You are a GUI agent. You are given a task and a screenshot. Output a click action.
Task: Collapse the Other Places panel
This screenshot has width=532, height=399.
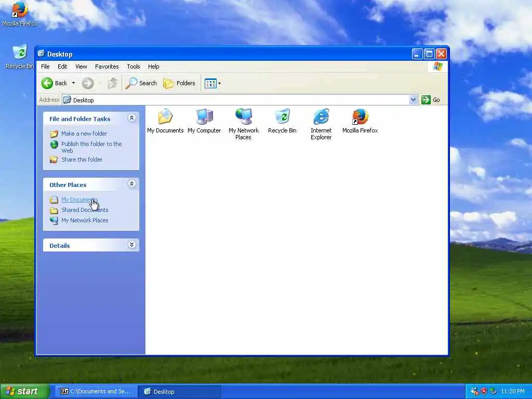131,184
